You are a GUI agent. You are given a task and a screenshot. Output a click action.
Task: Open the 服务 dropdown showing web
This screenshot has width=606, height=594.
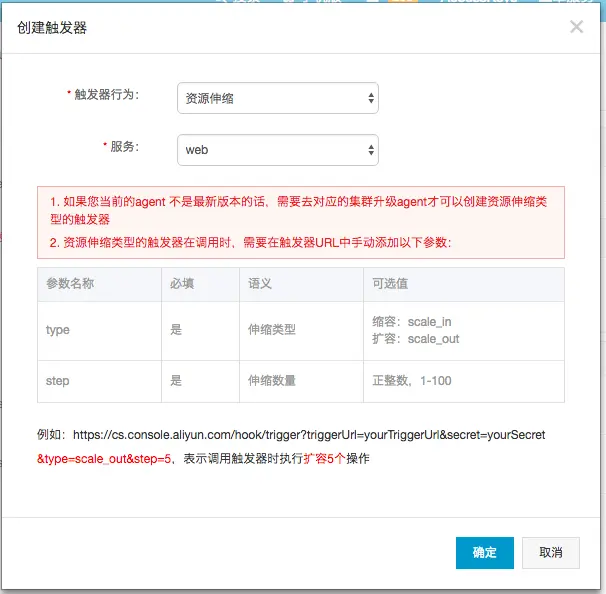(277, 150)
